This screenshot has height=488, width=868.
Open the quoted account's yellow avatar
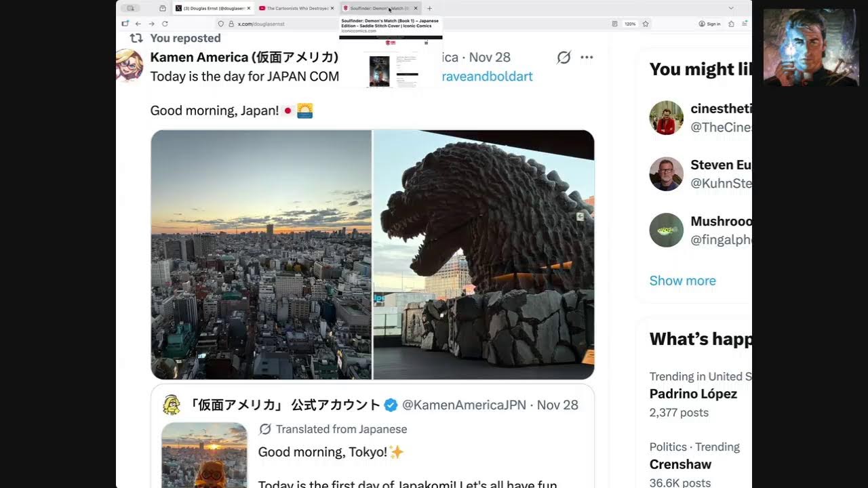(x=172, y=405)
